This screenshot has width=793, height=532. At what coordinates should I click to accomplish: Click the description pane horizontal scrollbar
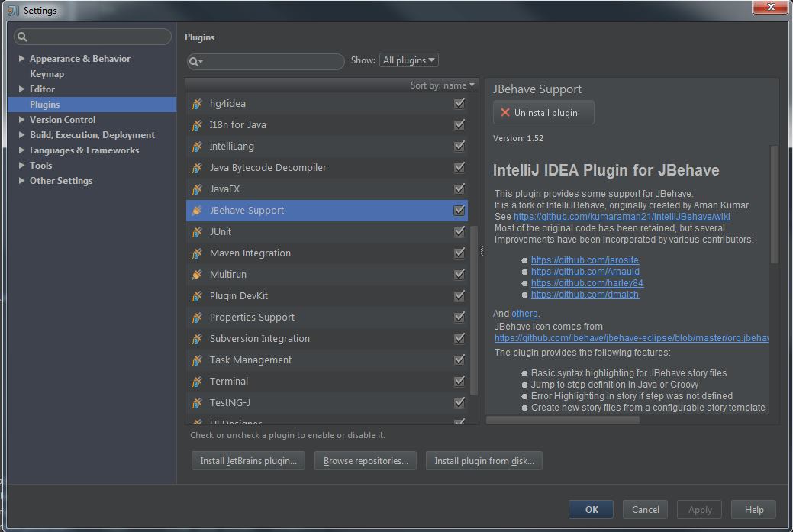tap(563, 420)
